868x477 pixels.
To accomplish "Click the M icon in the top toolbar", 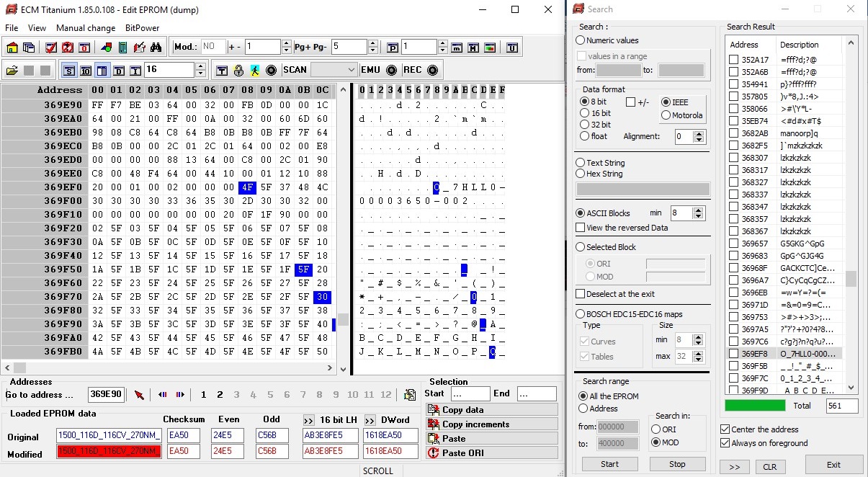I will point(473,48).
